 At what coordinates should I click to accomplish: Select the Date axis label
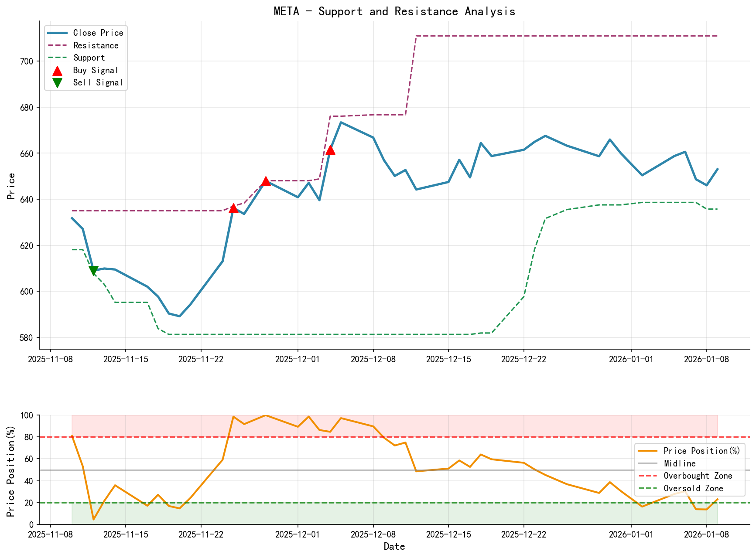point(394,546)
